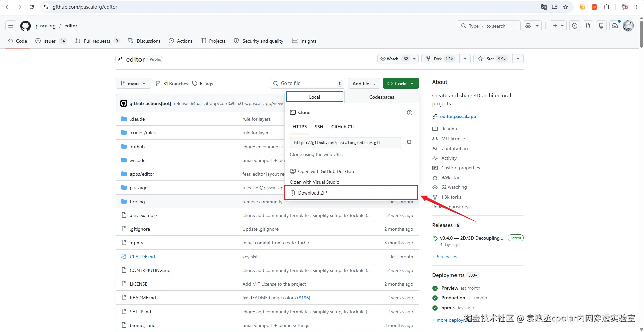Open the Pull requests tab
The height and width of the screenshot is (332, 644).
(x=97, y=41)
